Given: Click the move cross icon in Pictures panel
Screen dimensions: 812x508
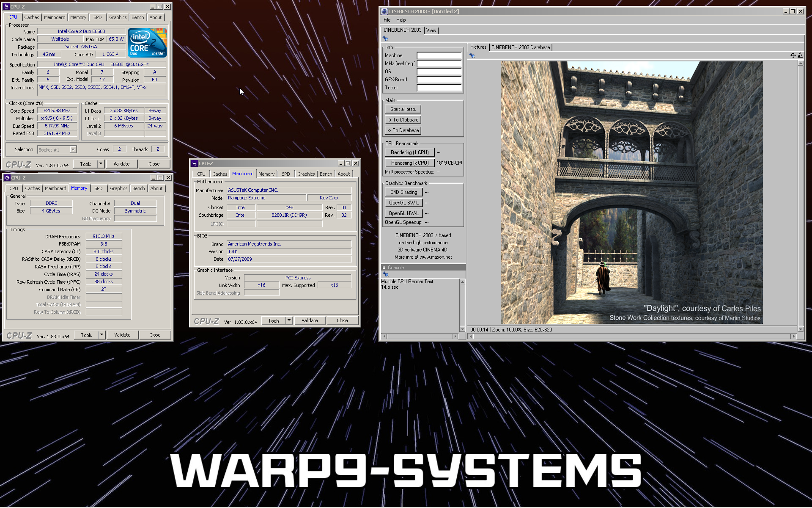Looking at the screenshot, I should pos(793,55).
